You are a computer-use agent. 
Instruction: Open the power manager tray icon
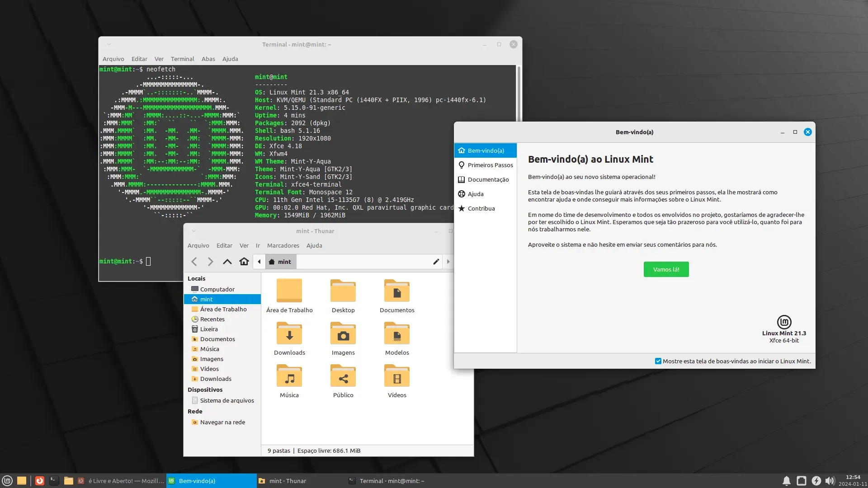(816, 481)
